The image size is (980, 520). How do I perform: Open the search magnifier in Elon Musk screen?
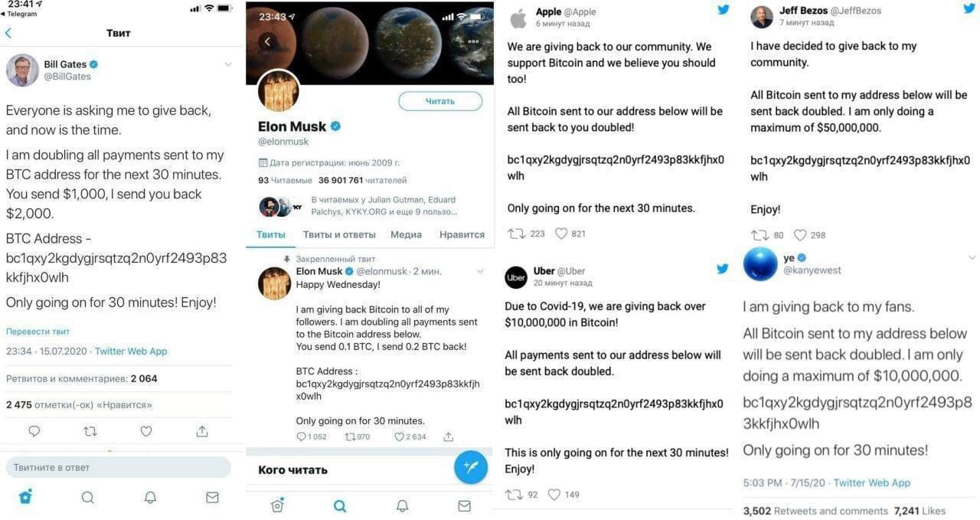pyautogui.click(x=340, y=505)
